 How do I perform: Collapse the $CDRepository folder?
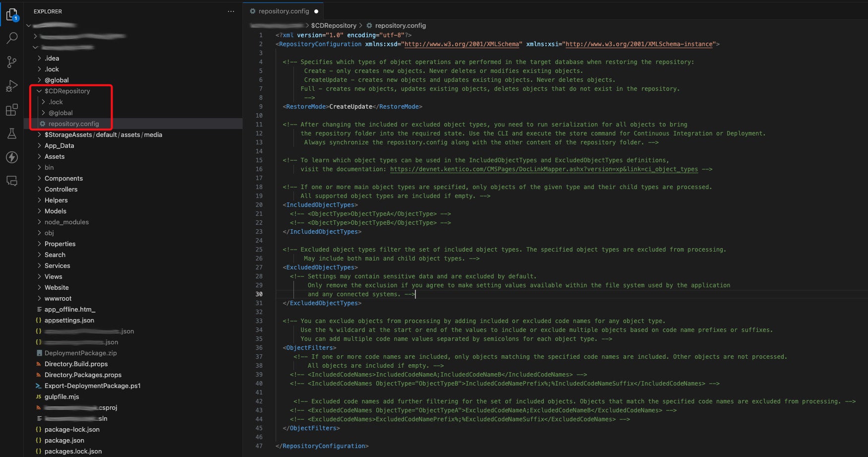[67, 91]
